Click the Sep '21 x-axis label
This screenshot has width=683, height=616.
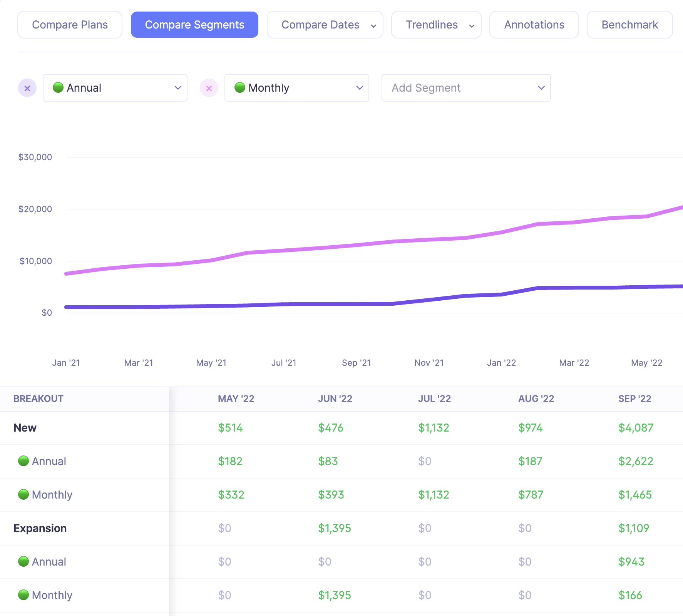pyautogui.click(x=356, y=363)
